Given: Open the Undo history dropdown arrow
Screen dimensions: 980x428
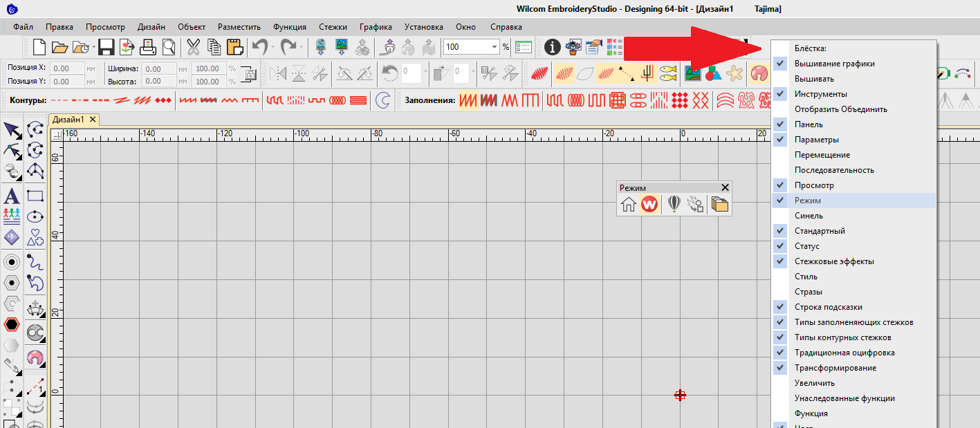Looking at the screenshot, I should coord(273,47).
